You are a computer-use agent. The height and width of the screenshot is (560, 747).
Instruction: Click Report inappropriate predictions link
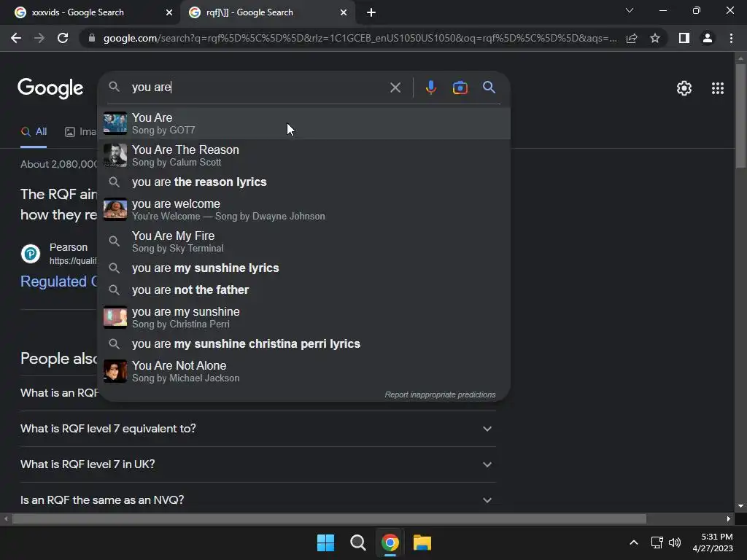tap(440, 394)
